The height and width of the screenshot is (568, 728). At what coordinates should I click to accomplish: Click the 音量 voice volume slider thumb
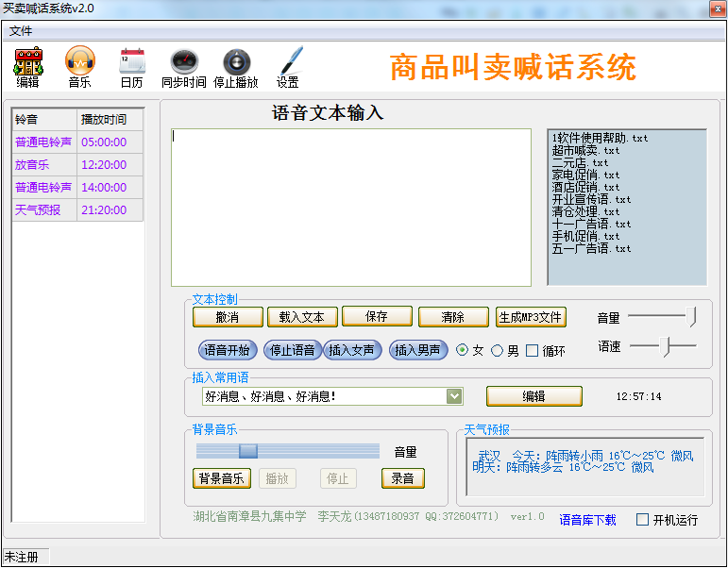(691, 317)
